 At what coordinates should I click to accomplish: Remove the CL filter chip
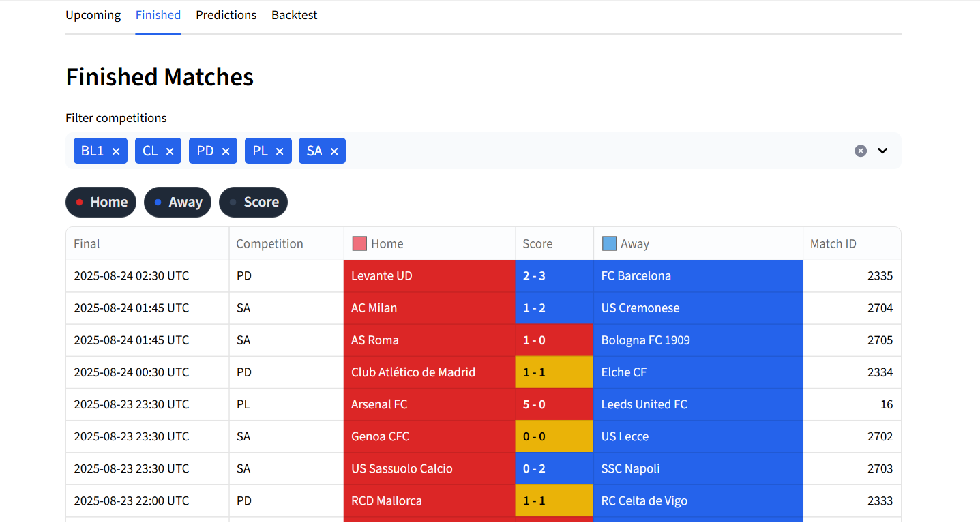(x=170, y=151)
